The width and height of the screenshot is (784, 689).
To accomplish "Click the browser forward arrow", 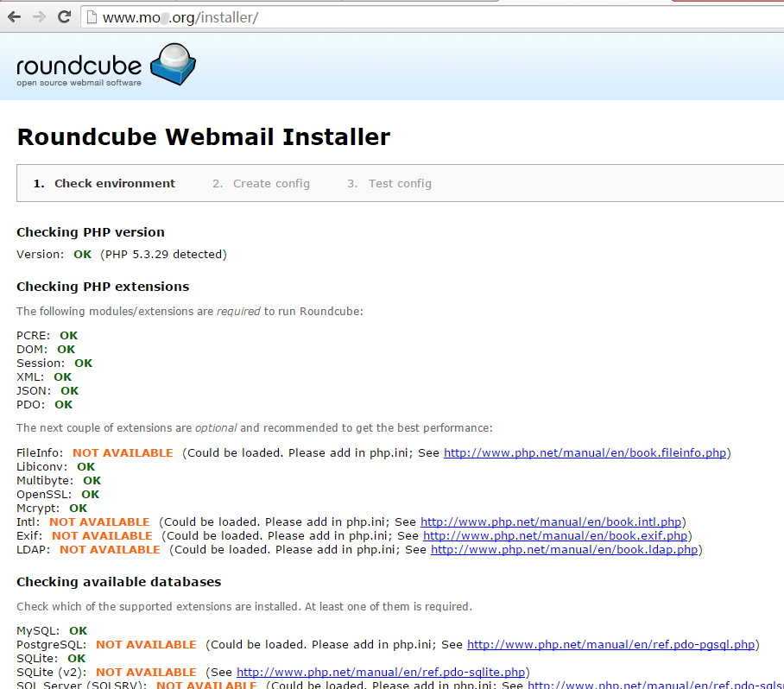I will [39, 17].
